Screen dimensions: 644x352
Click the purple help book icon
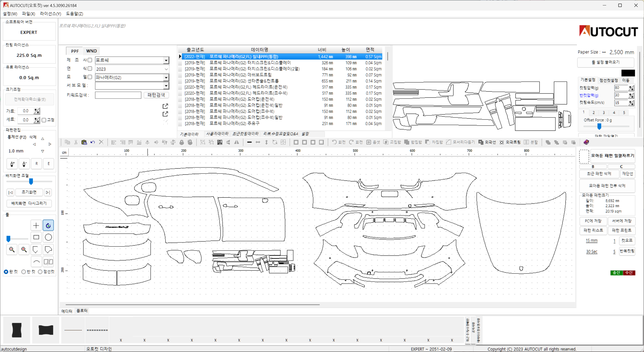click(x=587, y=142)
